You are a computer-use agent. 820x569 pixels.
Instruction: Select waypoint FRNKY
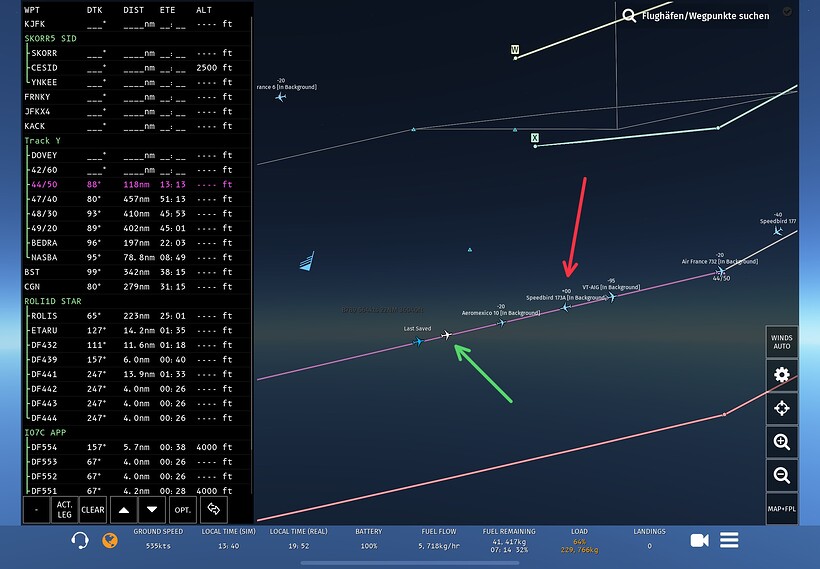[x=137, y=97]
